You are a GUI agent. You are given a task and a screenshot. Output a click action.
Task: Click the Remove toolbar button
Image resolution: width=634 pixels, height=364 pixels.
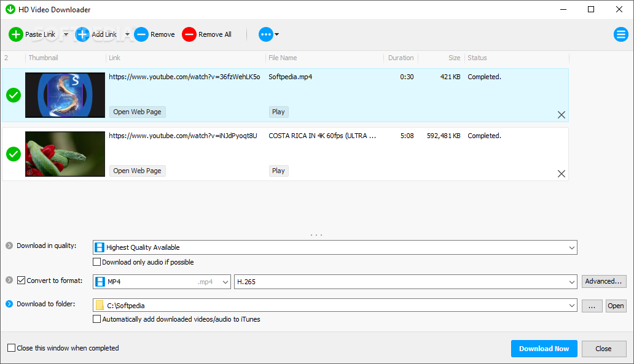[154, 34]
